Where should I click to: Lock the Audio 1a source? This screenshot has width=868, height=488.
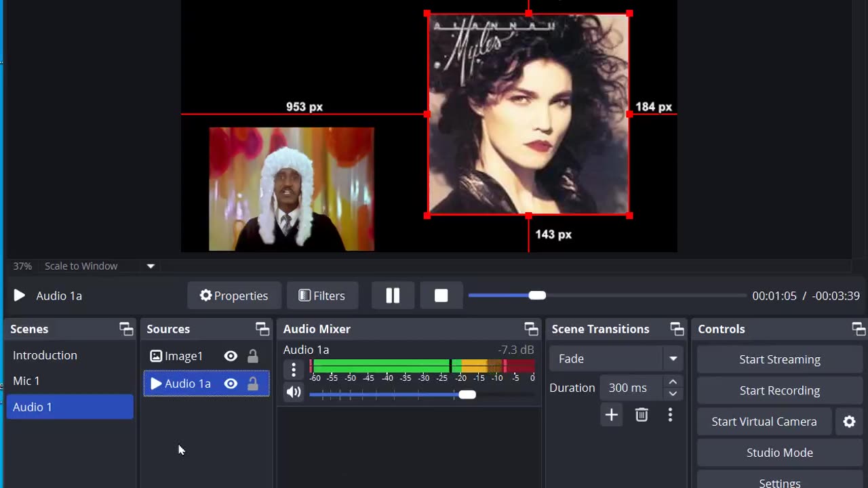[252, 384]
